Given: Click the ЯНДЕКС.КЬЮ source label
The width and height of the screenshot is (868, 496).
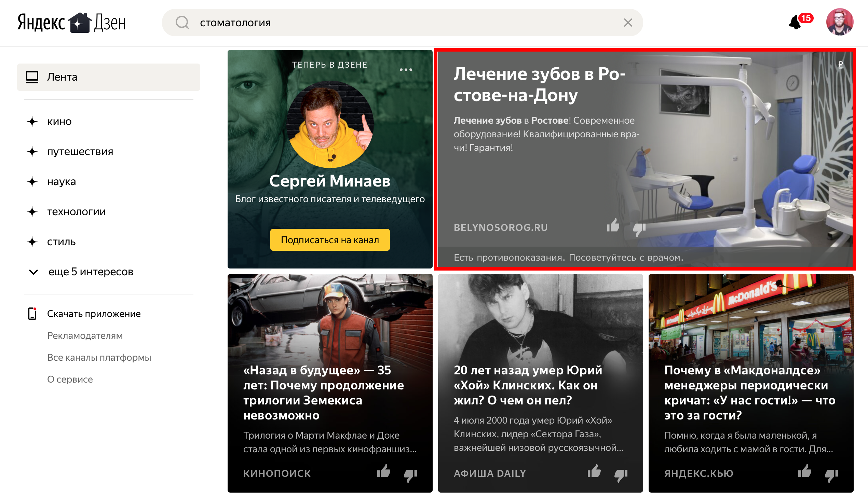Looking at the screenshot, I should [699, 473].
